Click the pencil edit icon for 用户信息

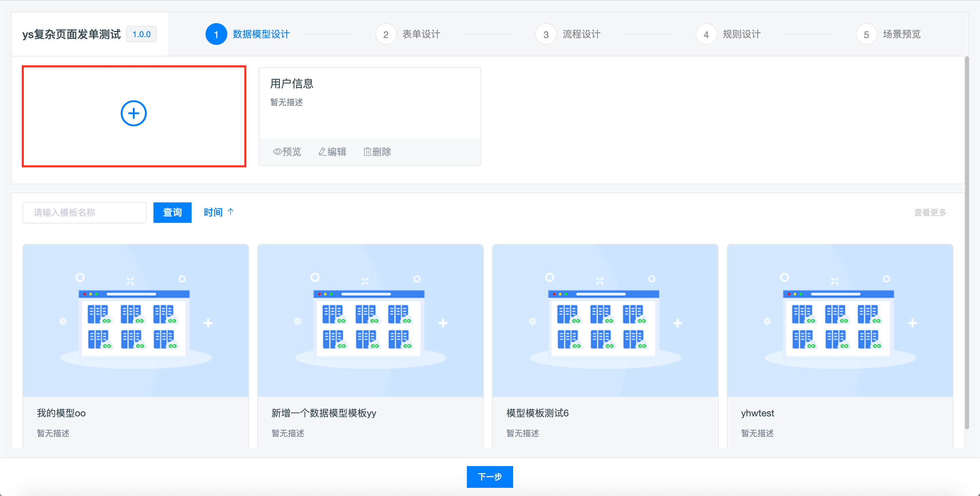pos(322,152)
